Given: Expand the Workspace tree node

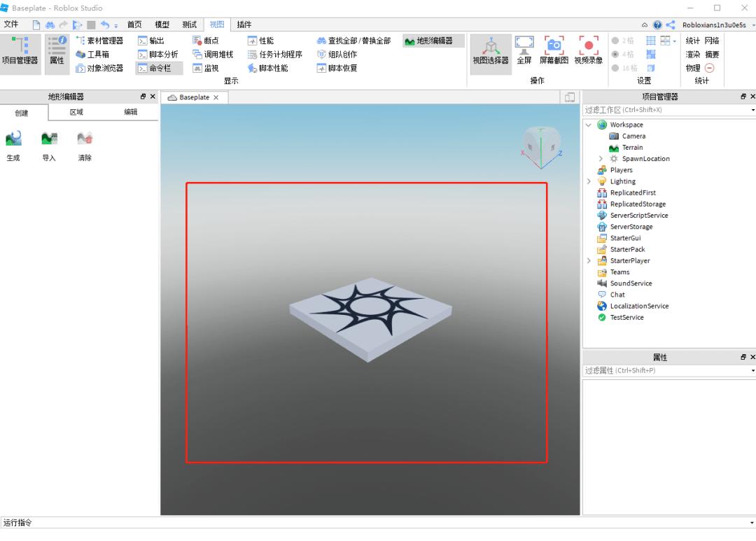Looking at the screenshot, I should [589, 125].
